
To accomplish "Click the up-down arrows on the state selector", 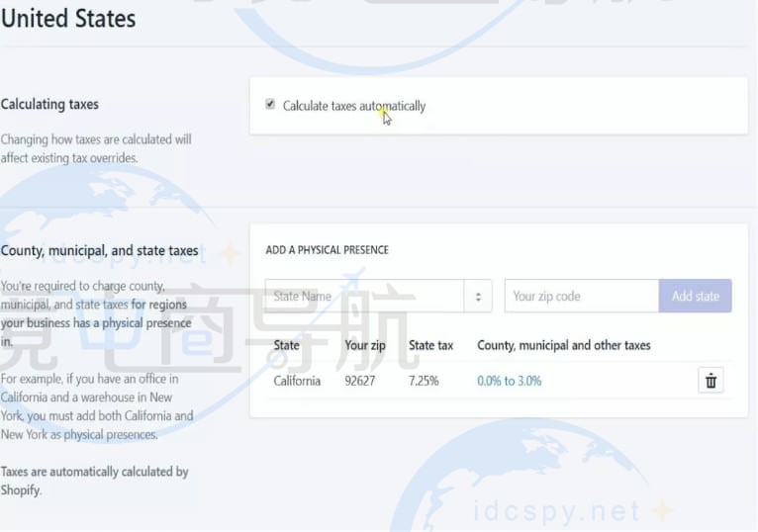I will tap(478, 296).
